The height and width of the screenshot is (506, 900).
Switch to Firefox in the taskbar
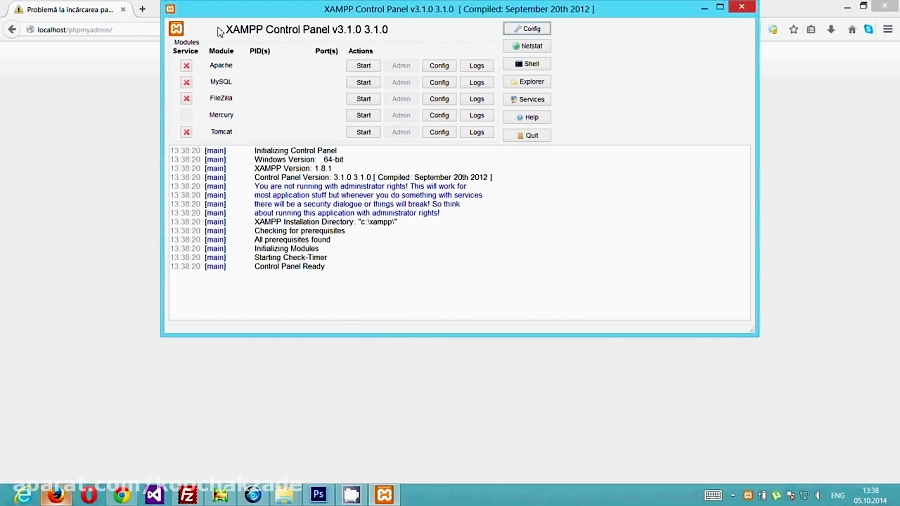[x=56, y=495]
